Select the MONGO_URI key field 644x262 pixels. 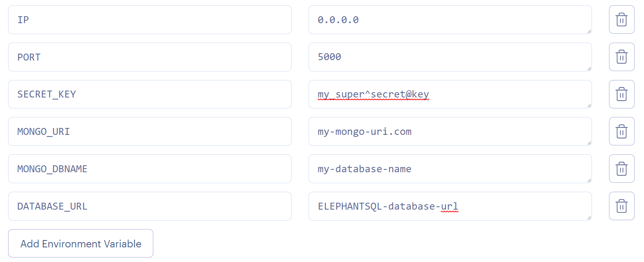pyautogui.click(x=150, y=131)
